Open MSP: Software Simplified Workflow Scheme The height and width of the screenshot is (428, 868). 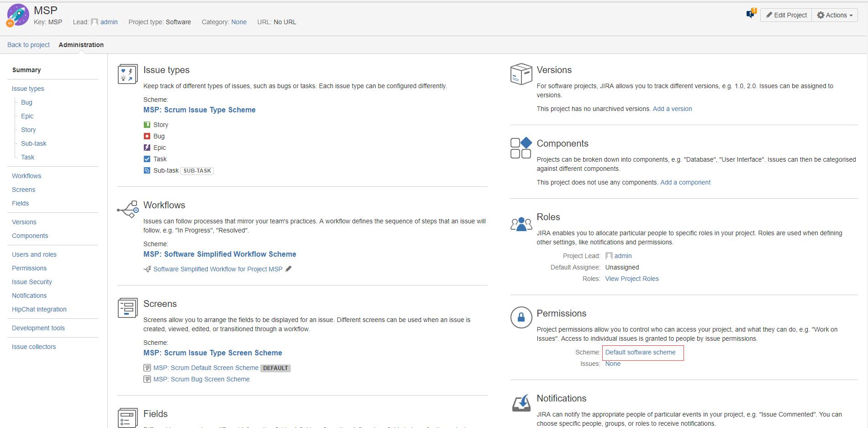click(x=220, y=254)
